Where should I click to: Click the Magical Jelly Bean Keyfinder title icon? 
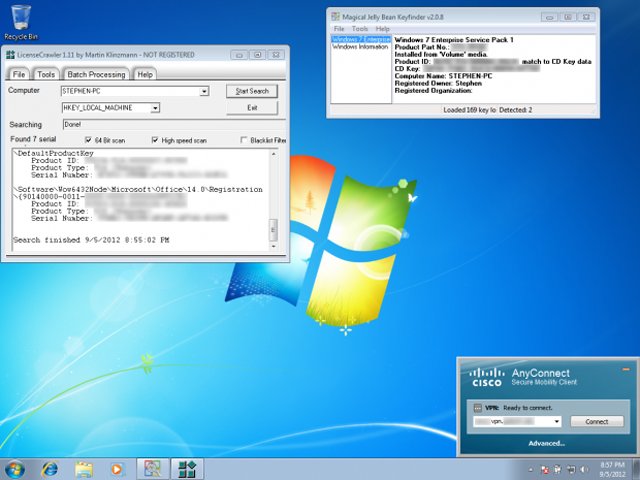(x=336, y=17)
